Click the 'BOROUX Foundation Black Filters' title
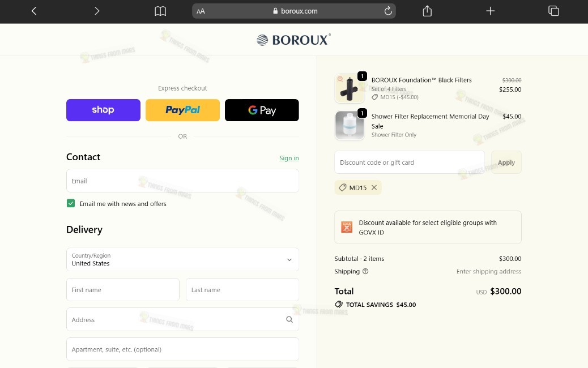588x368 pixels. coord(421,80)
